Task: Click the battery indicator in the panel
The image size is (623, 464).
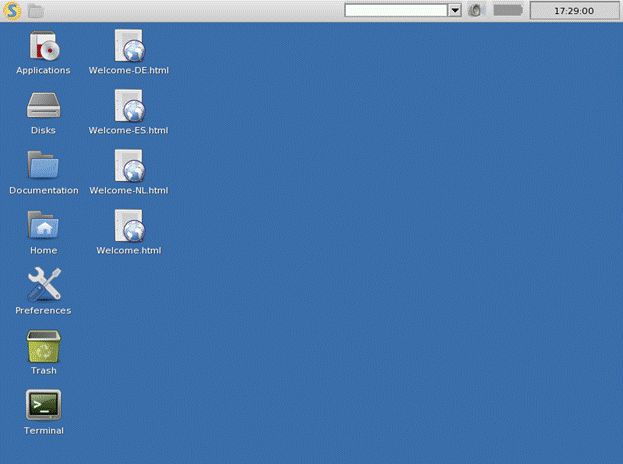Action: click(x=508, y=10)
